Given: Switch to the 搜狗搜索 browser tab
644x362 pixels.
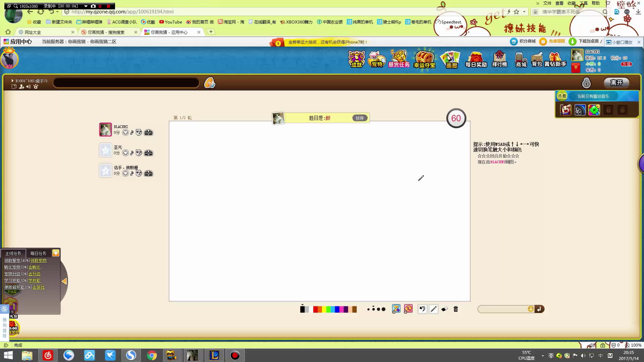Looking at the screenshot, I should coord(109,32).
